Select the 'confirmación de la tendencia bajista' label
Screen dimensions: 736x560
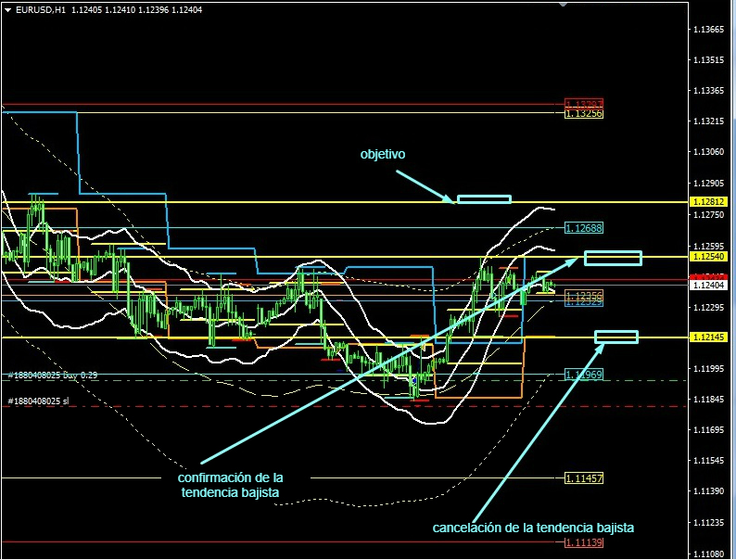click(x=229, y=485)
